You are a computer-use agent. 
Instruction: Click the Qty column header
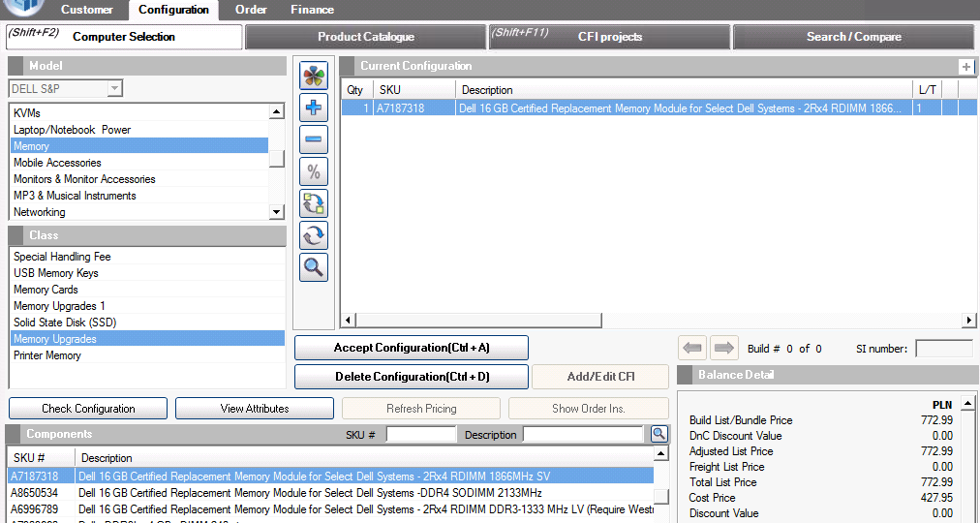click(357, 90)
